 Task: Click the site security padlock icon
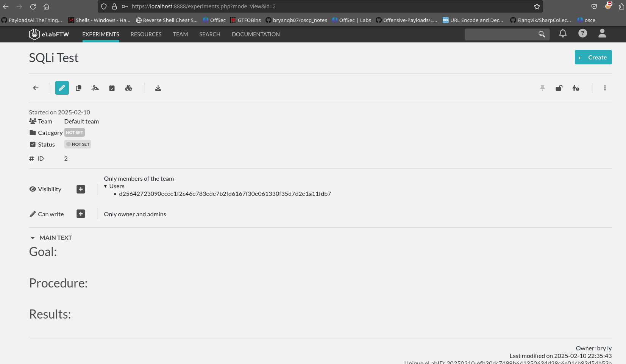click(x=114, y=6)
